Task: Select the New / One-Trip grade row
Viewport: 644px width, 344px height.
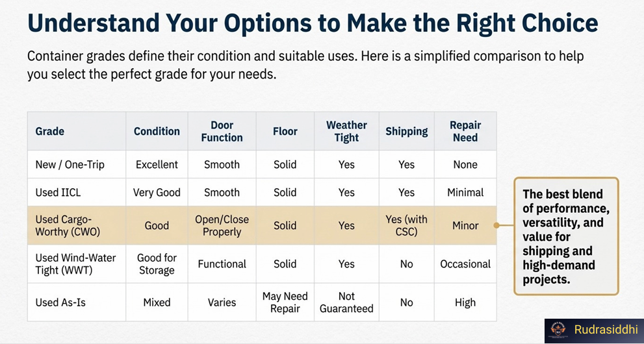Action: coord(70,165)
